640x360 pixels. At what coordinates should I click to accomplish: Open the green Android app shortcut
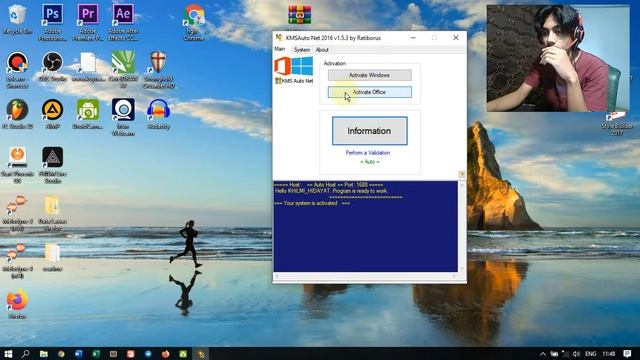(x=88, y=113)
